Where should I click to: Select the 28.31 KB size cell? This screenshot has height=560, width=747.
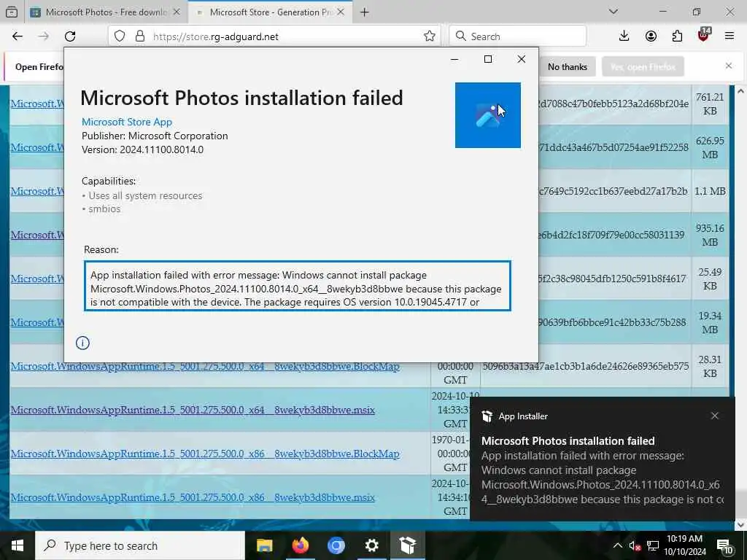coord(710,366)
